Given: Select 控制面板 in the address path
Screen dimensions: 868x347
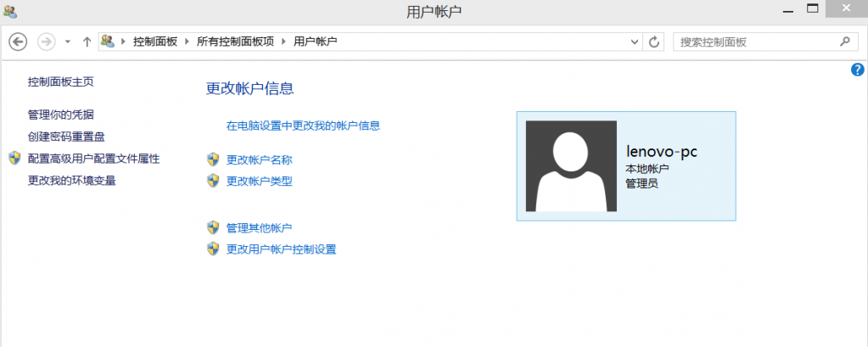Looking at the screenshot, I should [155, 42].
